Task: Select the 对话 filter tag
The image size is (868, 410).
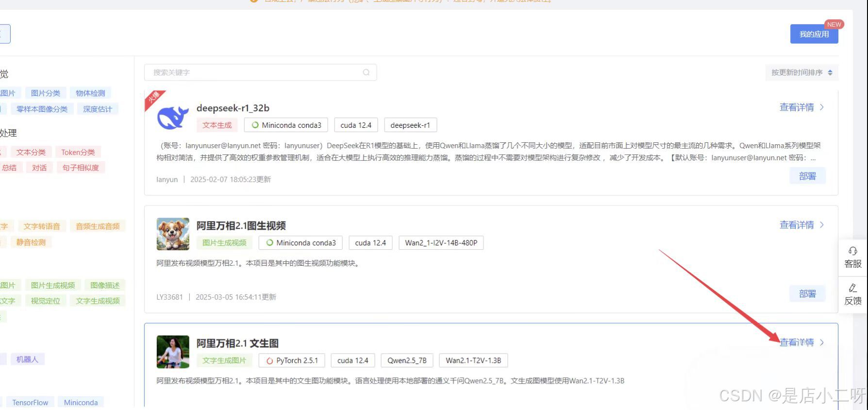Action: point(39,168)
